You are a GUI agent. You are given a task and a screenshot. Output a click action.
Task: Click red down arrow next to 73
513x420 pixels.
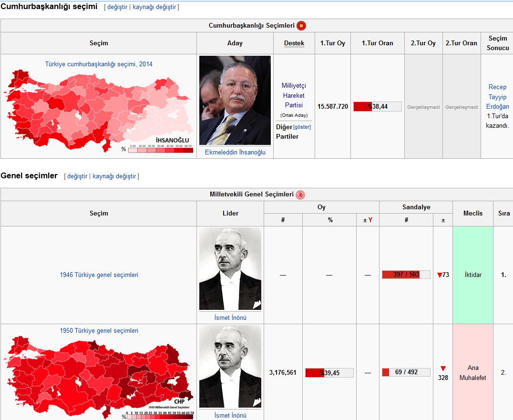point(440,275)
